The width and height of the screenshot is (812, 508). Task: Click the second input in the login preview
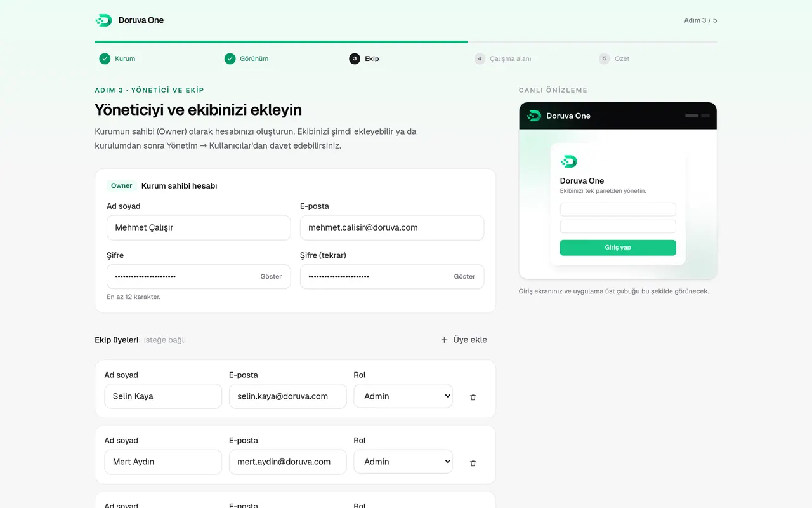pyautogui.click(x=618, y=227)
